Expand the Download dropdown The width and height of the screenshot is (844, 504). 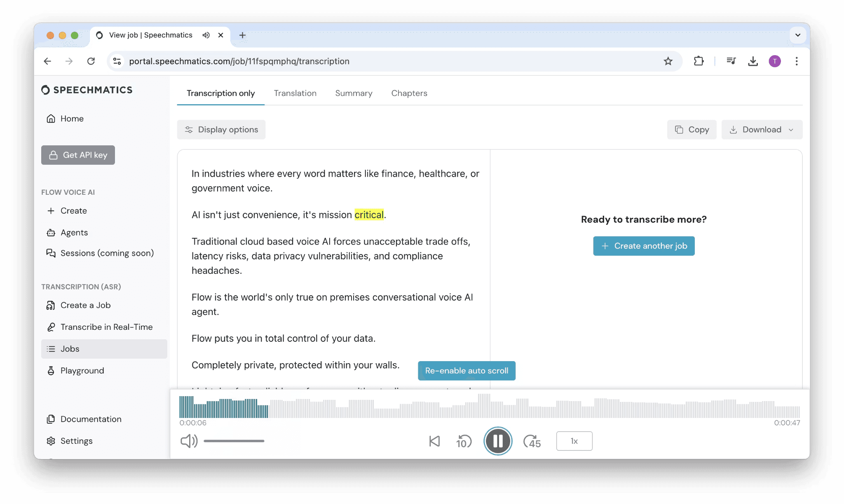pyautogui.click(x=762, y=130)
